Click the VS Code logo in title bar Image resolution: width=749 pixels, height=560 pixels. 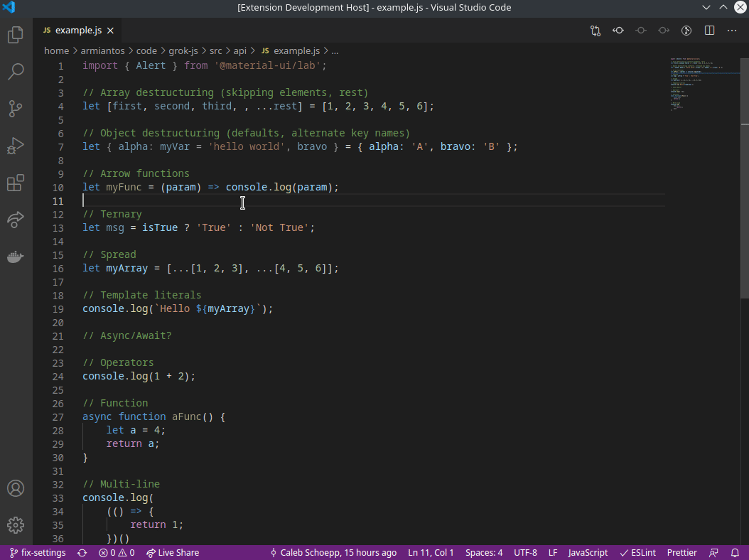pyautogui.click(x=9, y=7)
